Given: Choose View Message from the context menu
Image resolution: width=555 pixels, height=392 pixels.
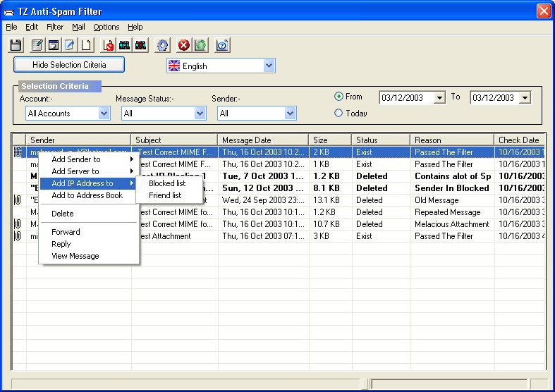Looking at the screenshot, I should click(x=87, y=256).
